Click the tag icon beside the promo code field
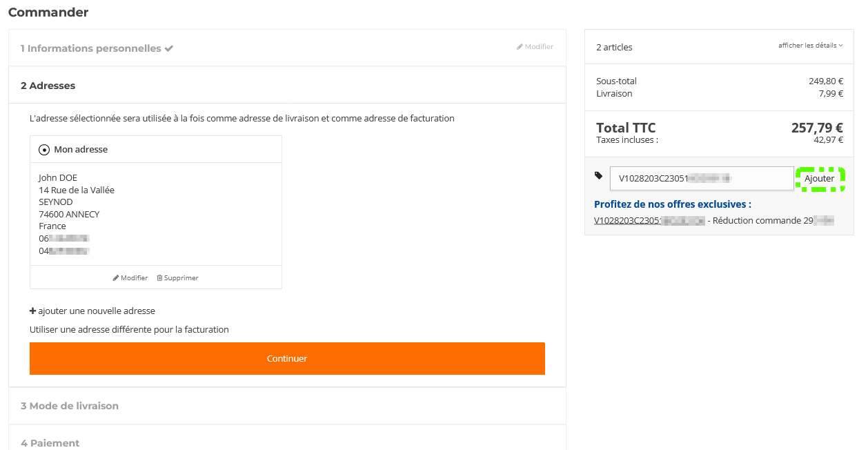The image size is (868, 450). tap(598, 176)
